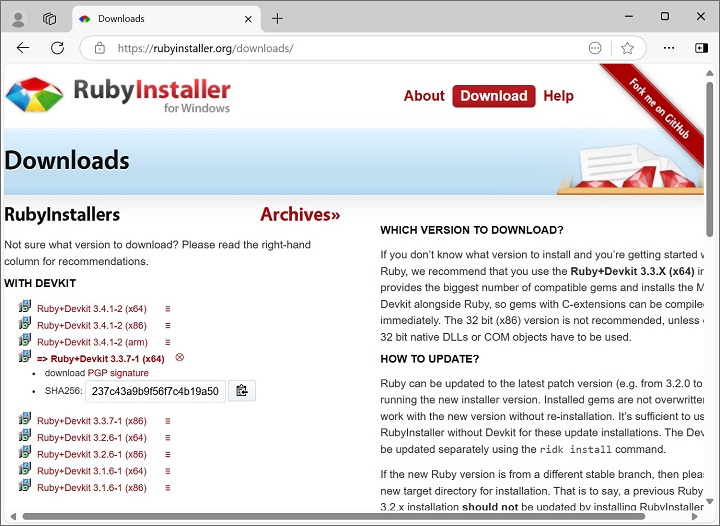
Task: Click the site info lock icon
Action: [x=100, y=48]
